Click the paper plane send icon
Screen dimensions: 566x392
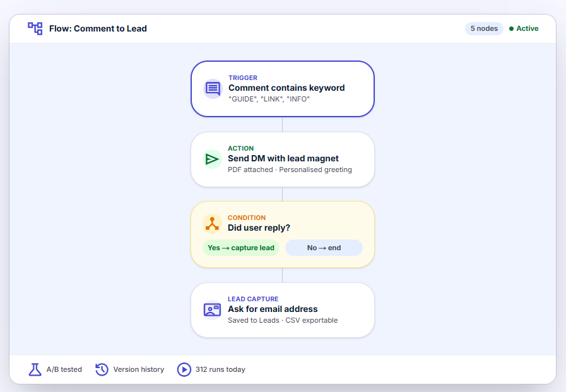coord(212,159)
